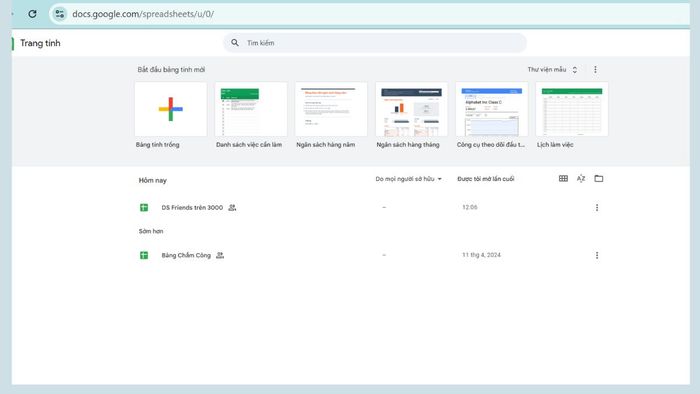Image resolution: width=700 pixels, height=394 pixels.
Task: Click the Hôm nay section heading
Action: (x=153, y=180)
